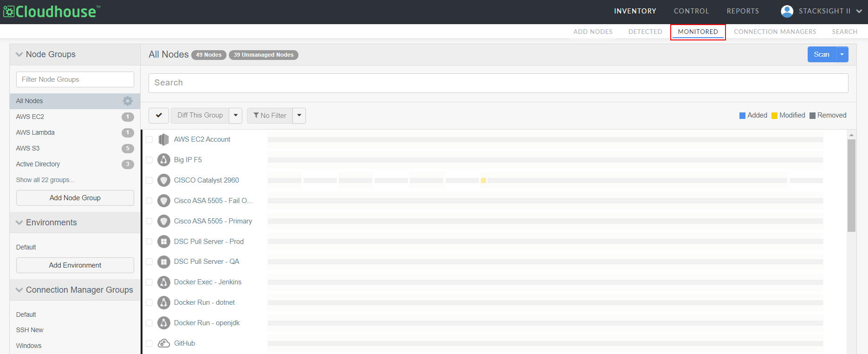868x354 pixels.
Task: Click the CISCO Catalyst 2960 shield icon
Action: click(163, 180)
